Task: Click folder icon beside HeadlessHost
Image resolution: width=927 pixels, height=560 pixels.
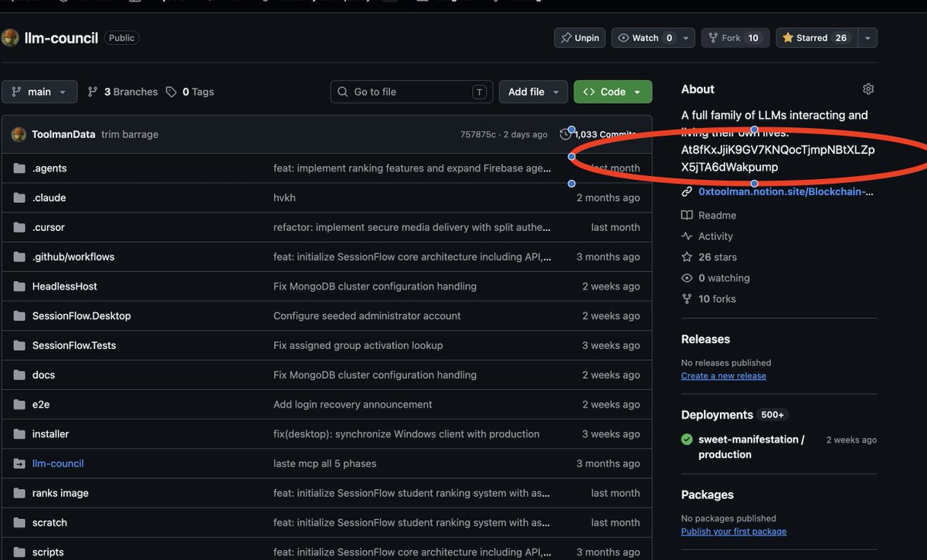Action: click(x=19, y=287)
